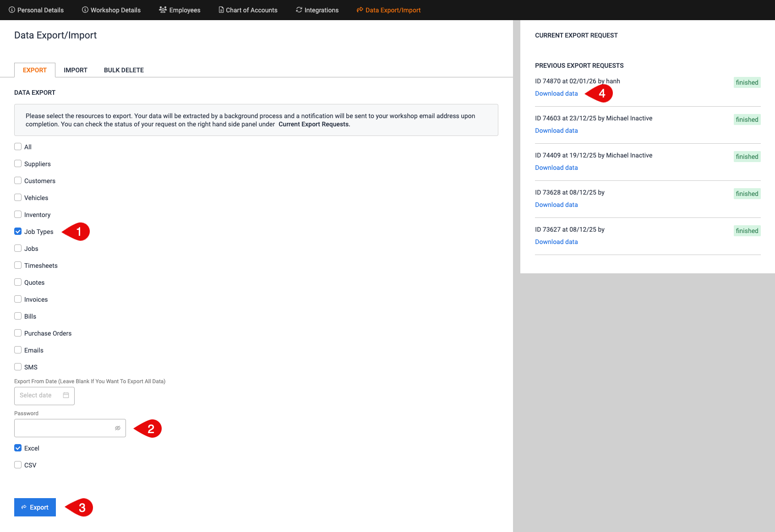The width and height of the screenshot is (775, 532).
Task: Download data for export ID 74870
Action: click(556, 93)
